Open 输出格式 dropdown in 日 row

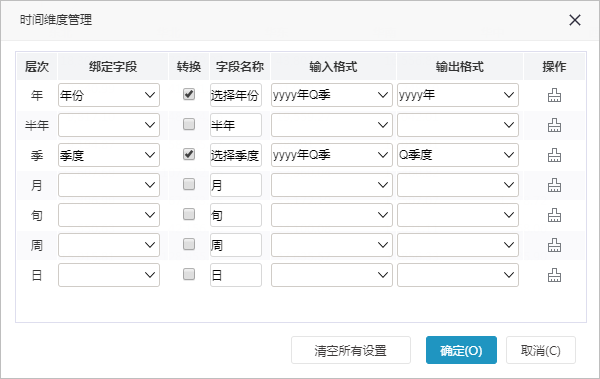458,275
